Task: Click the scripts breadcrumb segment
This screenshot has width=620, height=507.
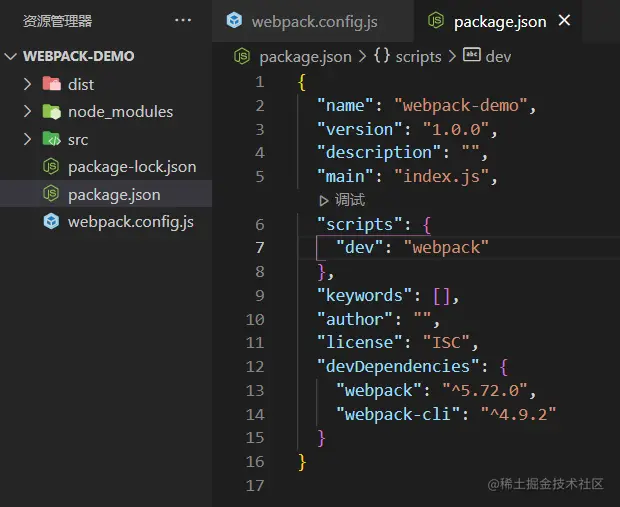Action: (x=418, y=57)
